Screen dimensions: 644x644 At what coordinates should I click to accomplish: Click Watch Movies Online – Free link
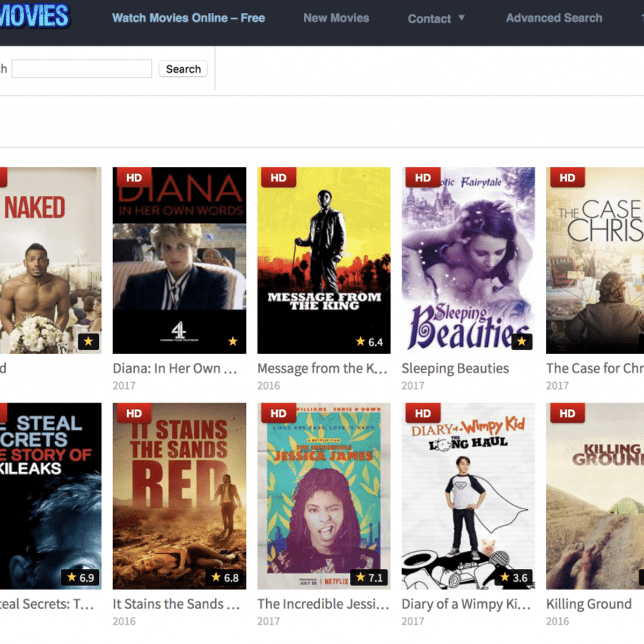(188, 18)
